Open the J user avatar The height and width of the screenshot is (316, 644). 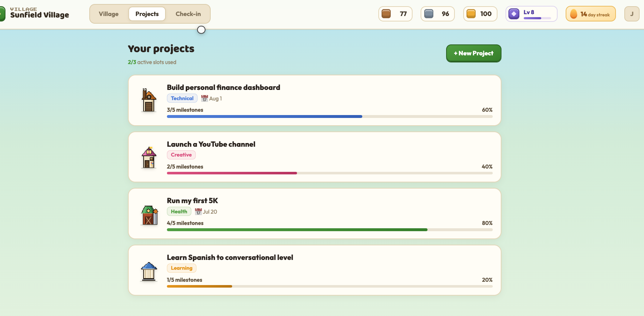click(632, 14)
